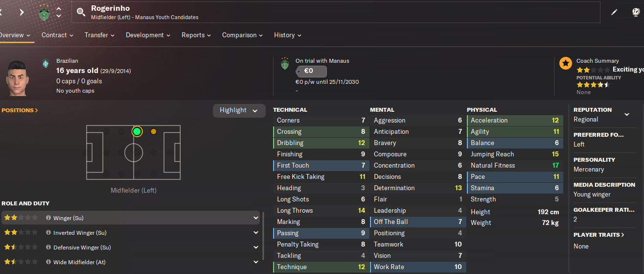The height and width of the screenshot is (274, 644).
Task: Open the Highlight dropdown
Action: point(238,110)
